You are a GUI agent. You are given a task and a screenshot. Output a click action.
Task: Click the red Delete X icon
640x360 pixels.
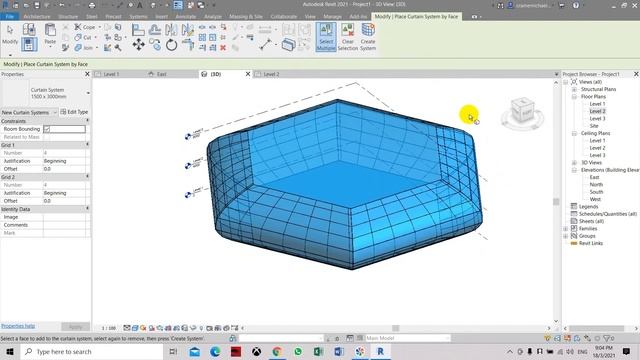[223, 48]
